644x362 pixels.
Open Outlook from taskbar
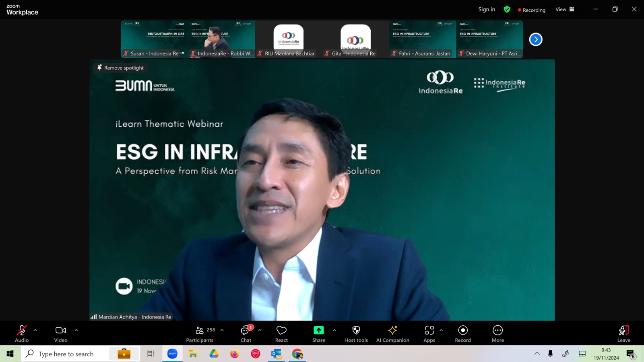click(277, 354)
